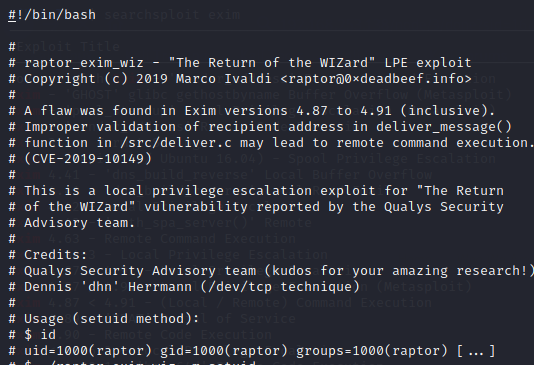Click the deliver_message() function name
The height and width of the screenshot is (365, 534).
(x=444, y=127)
